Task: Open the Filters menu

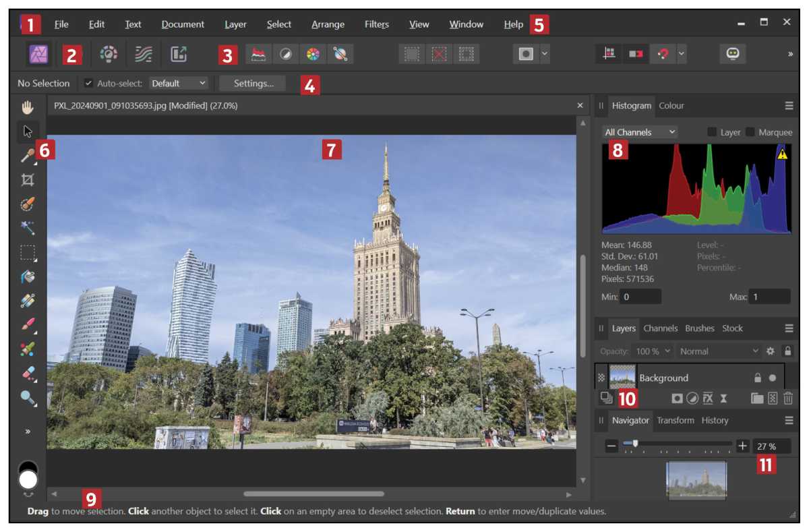Action: click(x=376, y=24)
